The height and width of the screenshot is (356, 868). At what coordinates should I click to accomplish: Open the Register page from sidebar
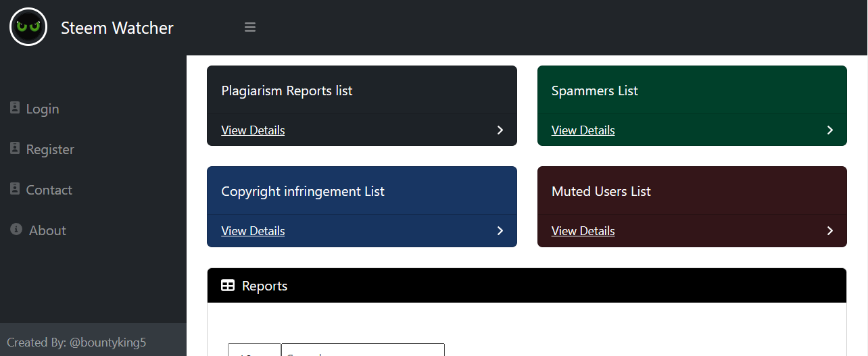click(x=50, y=149)
